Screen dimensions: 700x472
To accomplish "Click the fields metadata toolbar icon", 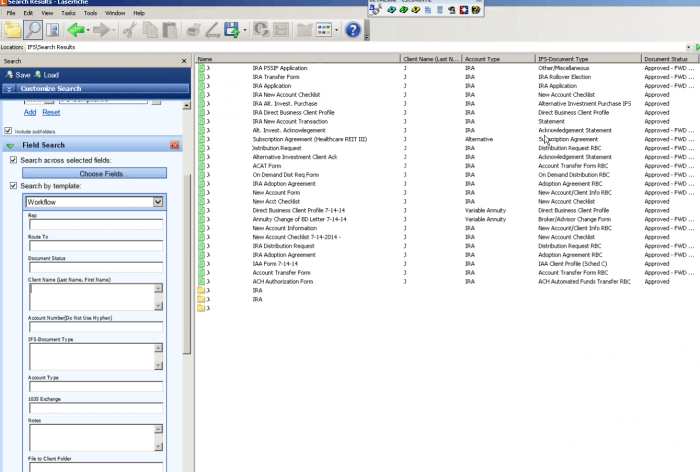I will pyautogui.click(x=281, y=30).
